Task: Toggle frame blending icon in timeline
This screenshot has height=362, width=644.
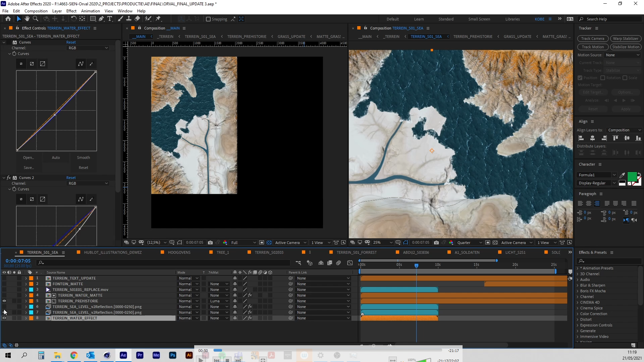Action: click(x=330, y=263)
